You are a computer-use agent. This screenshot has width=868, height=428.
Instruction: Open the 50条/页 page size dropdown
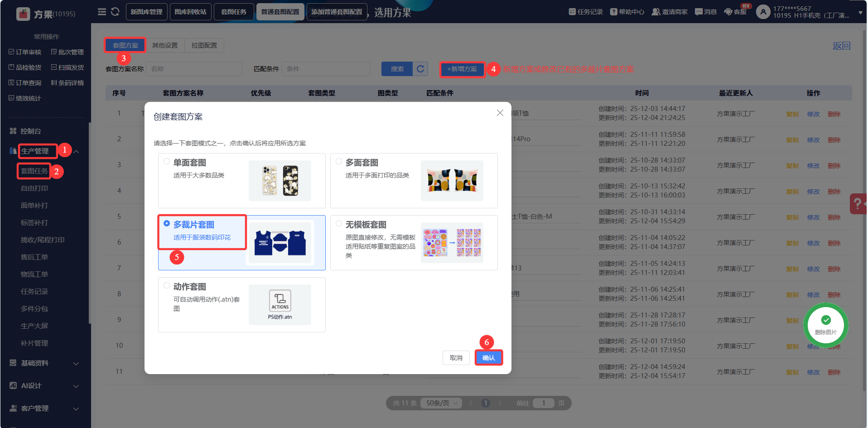pos(441,403)
